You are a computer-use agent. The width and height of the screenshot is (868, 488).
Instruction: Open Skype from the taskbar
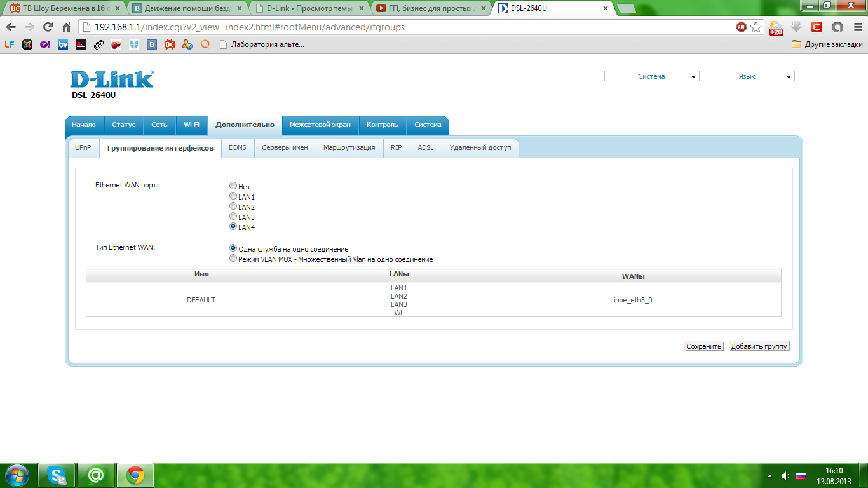click(x=57, y=475)
